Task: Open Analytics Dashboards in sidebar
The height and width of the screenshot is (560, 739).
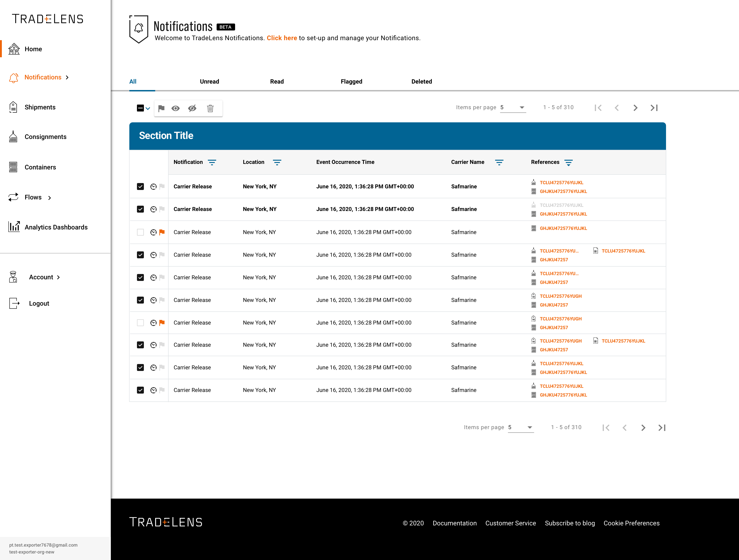Action: pos(56,227)
